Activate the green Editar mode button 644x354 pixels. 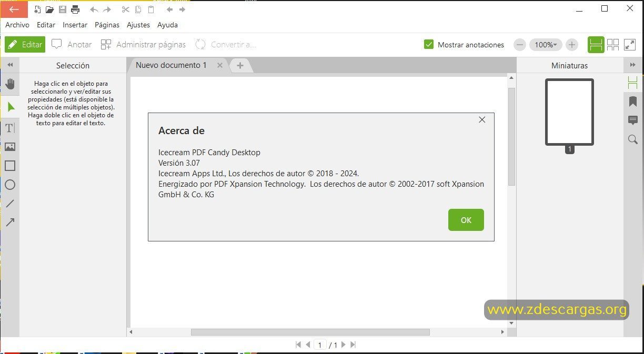[25, 45]
